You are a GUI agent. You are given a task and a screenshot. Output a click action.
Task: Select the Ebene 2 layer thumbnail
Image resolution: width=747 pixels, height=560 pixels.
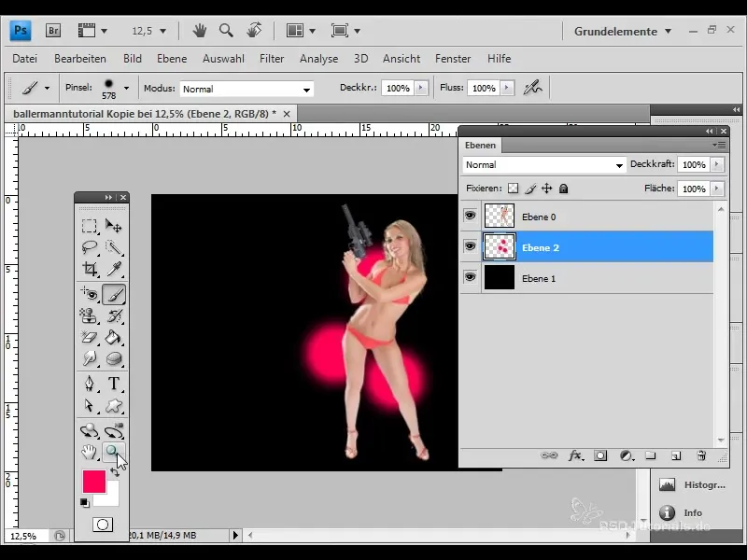click(x=500, y=246)
